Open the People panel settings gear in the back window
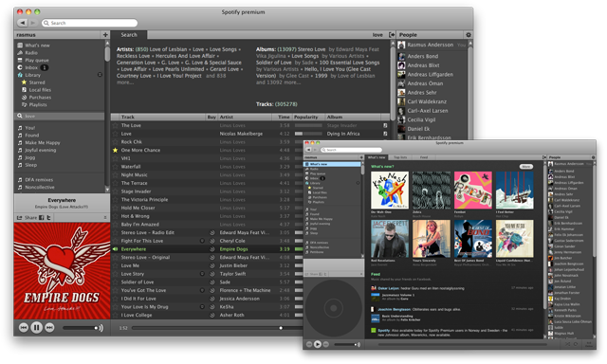 click(469, 35)
